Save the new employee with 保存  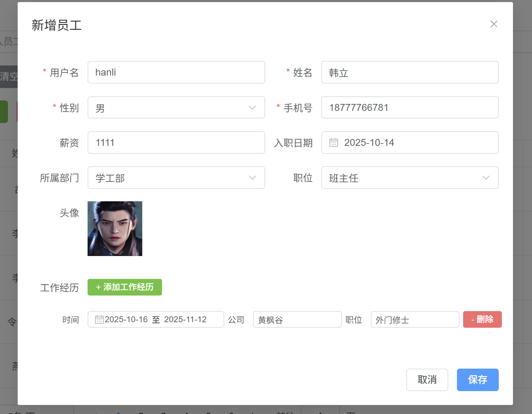click(x=477, y=380)
